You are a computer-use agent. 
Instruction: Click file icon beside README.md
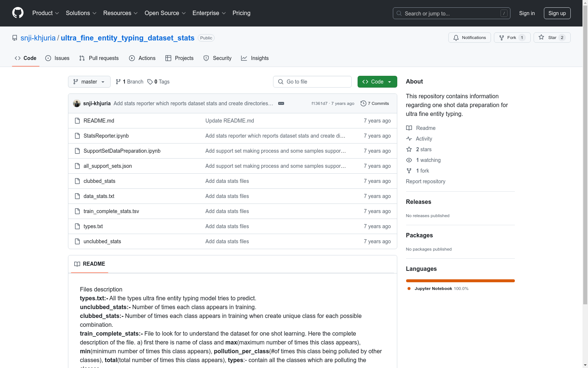point(77,121)
